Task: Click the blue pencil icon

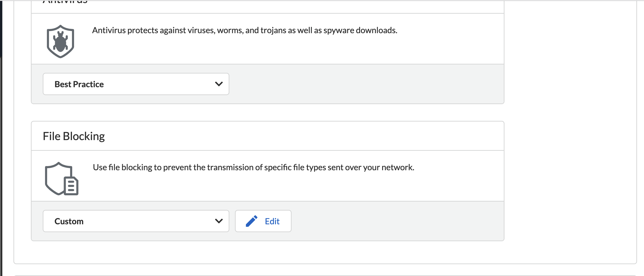Action: coord(251,221)
